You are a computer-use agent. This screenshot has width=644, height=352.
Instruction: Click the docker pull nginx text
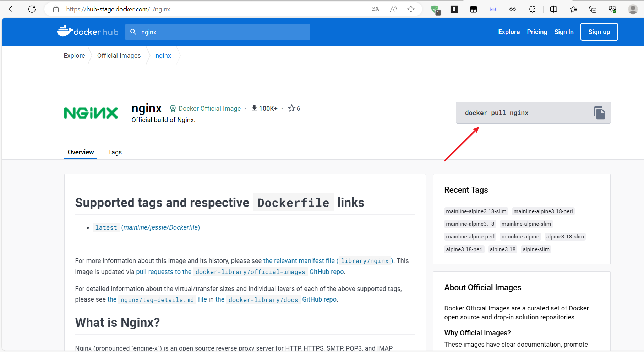[x=497, y=113]
